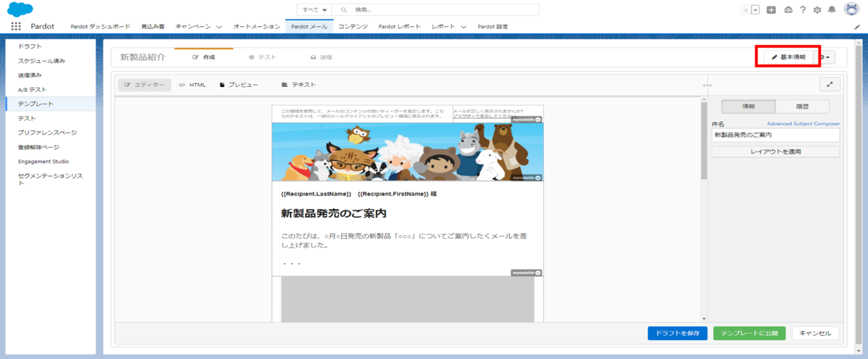
Task: Click the mascot banner image in email
Action: (x=408, y=151)
